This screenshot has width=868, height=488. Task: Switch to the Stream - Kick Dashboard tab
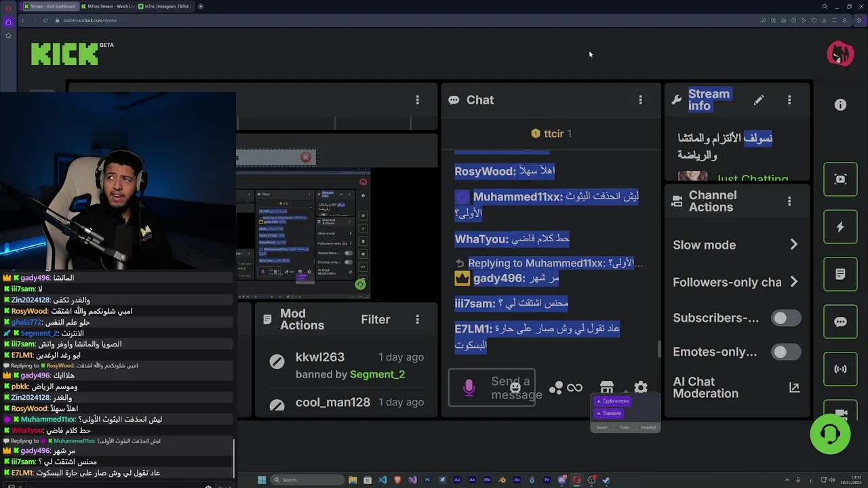50,6
